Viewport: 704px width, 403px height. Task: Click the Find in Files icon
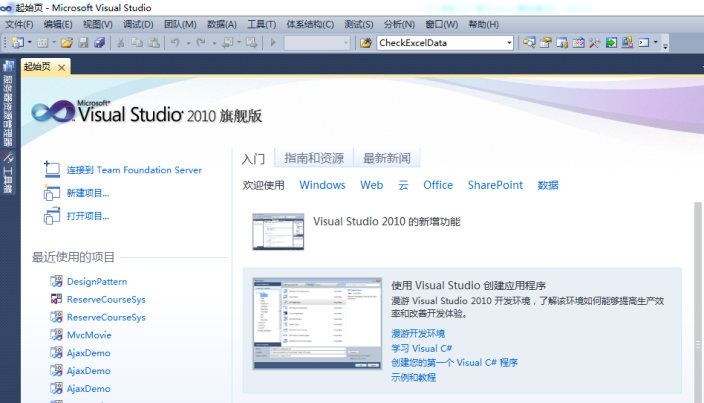click(366, 43)
